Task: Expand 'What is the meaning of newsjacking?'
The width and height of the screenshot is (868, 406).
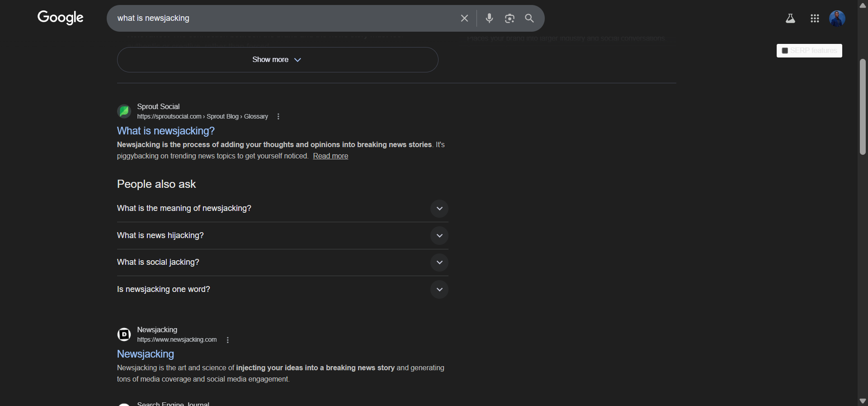Action: [x=283, y=208]
